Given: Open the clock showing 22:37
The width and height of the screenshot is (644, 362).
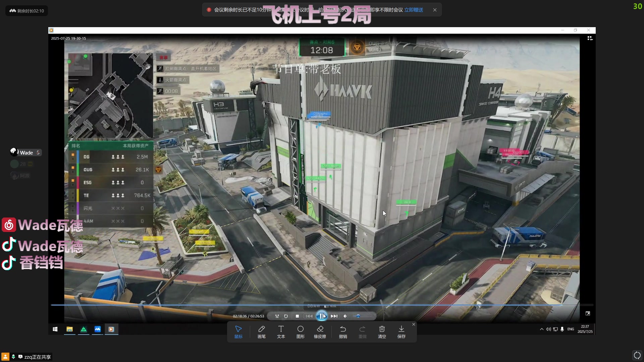Looking at the screenshot, I should [585, 329].
